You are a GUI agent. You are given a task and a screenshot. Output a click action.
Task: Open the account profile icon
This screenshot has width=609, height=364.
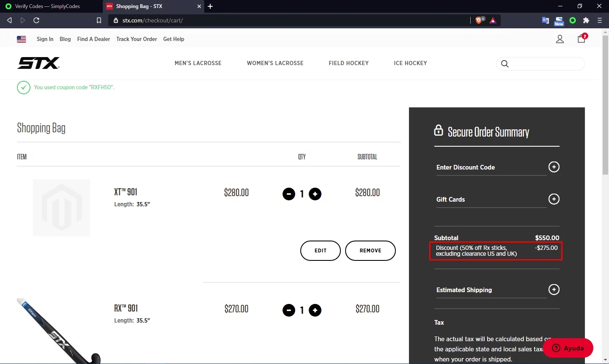tap(560, 39)
